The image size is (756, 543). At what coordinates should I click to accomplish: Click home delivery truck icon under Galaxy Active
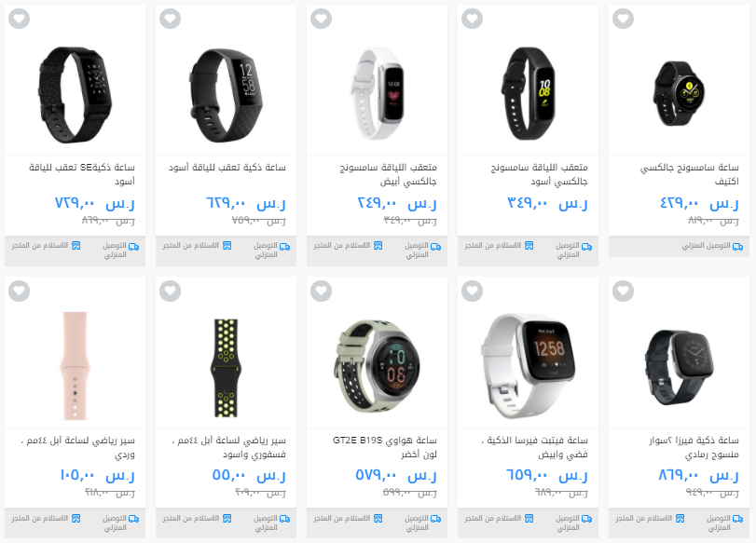737,247
